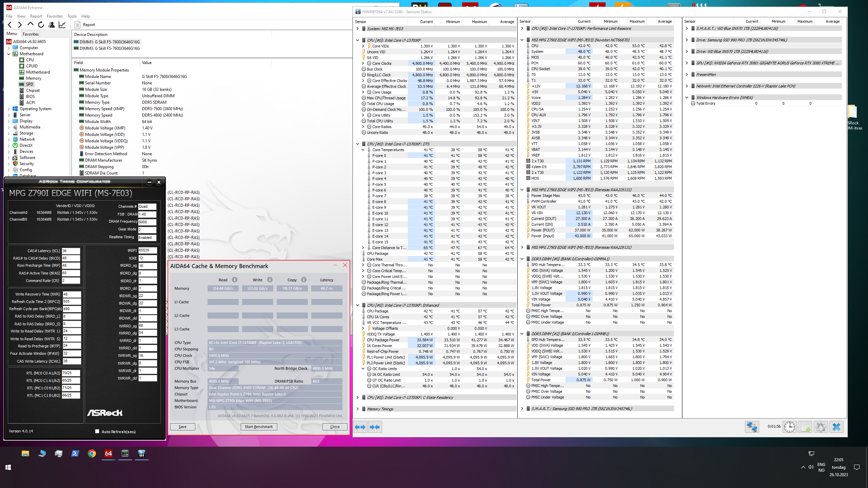
Task: Open Windows Start menu
Action: tap(8, 467)
